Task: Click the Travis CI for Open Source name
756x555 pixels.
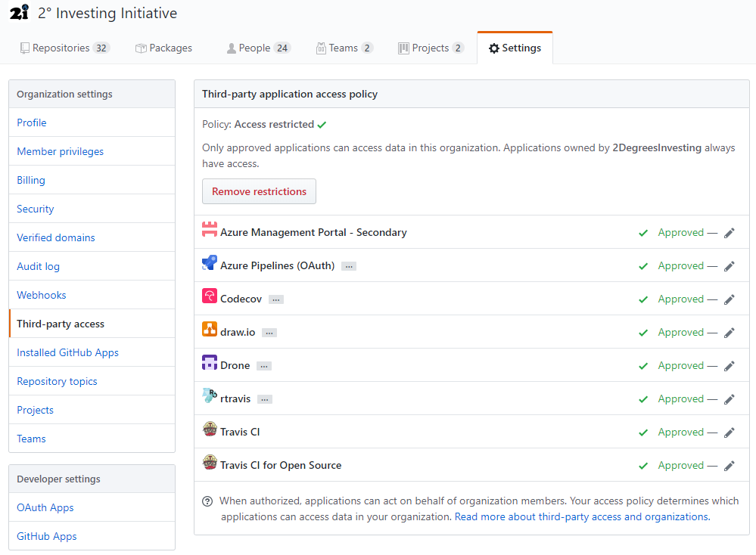Action: click(x=281, y=465)
